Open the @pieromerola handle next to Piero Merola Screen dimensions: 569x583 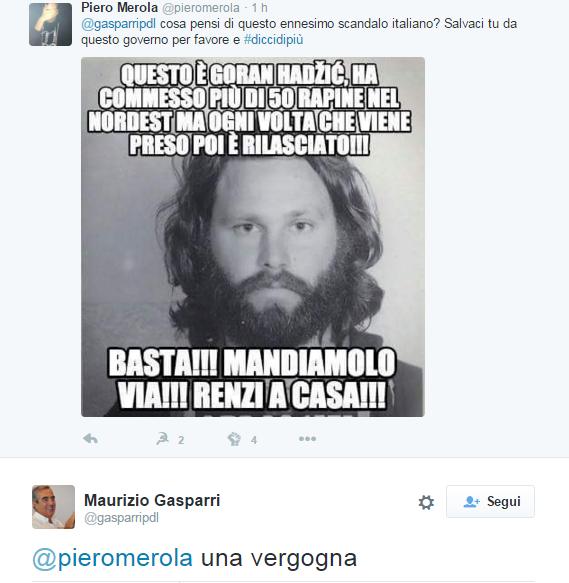(201, 7)
